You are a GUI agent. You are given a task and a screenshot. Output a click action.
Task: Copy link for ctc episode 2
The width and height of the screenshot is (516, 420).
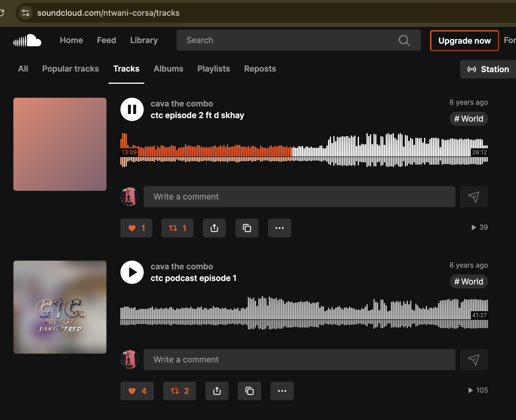pyautogui.click(x=247, y=228)
